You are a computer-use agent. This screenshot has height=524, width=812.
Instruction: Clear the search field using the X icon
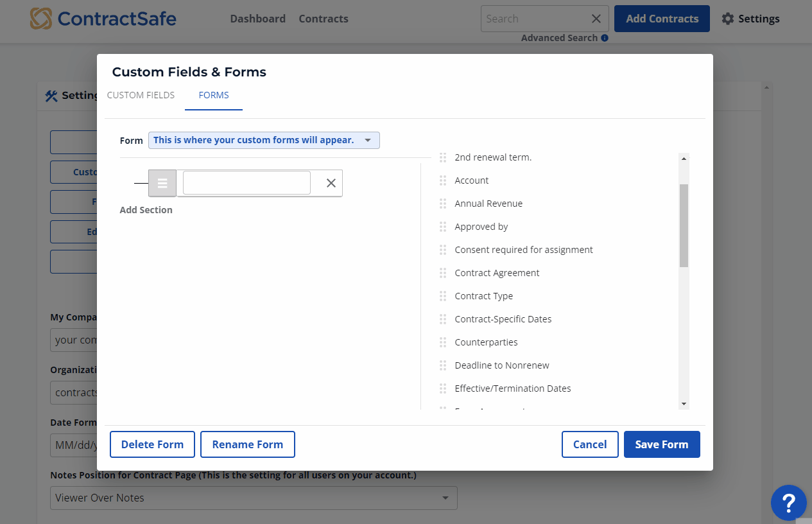click(x=596, y=18)
